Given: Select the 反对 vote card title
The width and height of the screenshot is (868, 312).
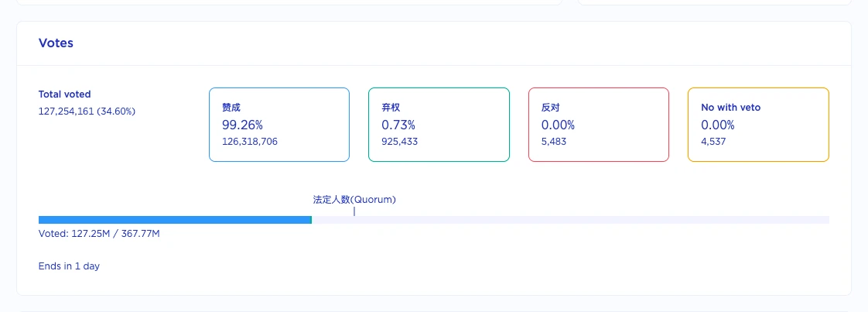Looking at the screenshot, I should (x=550, y=108).
